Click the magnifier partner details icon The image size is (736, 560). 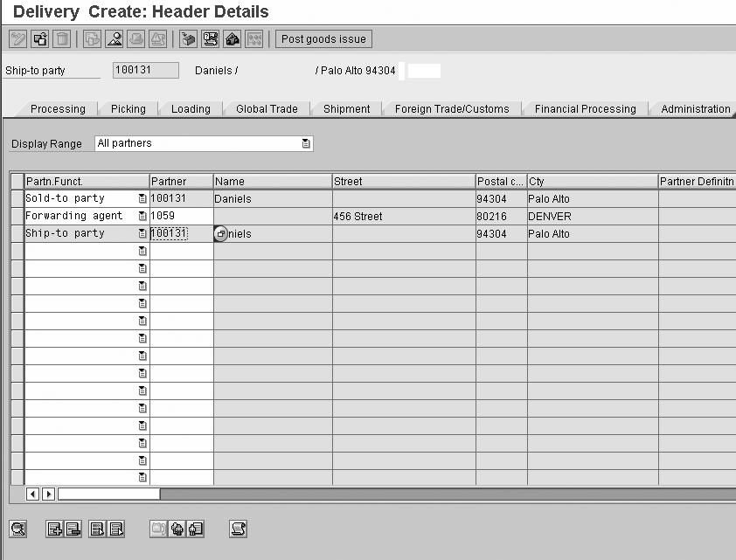coord(17,529)
